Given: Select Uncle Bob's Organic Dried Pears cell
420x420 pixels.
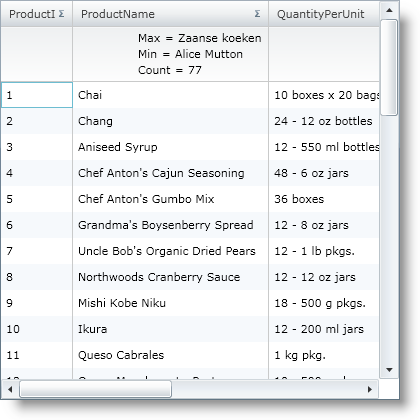Looking at the screenshot, I should 171,251.
